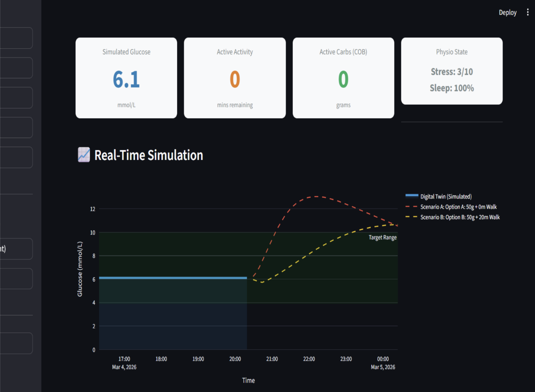Click the Target Range annotation on chart
Screen dimensions: 535x392
point(383,237)
